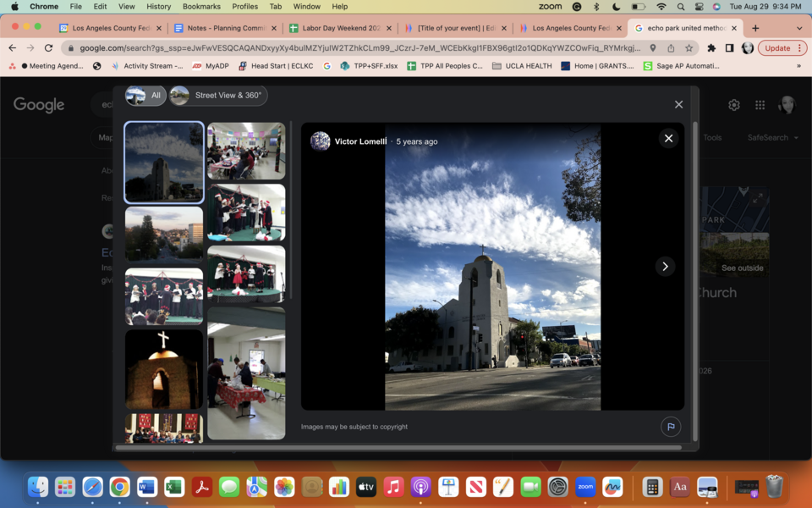812x508 pixels.
Task: Open Chrome extensions puzzle icon
Action: click(711, 48)
